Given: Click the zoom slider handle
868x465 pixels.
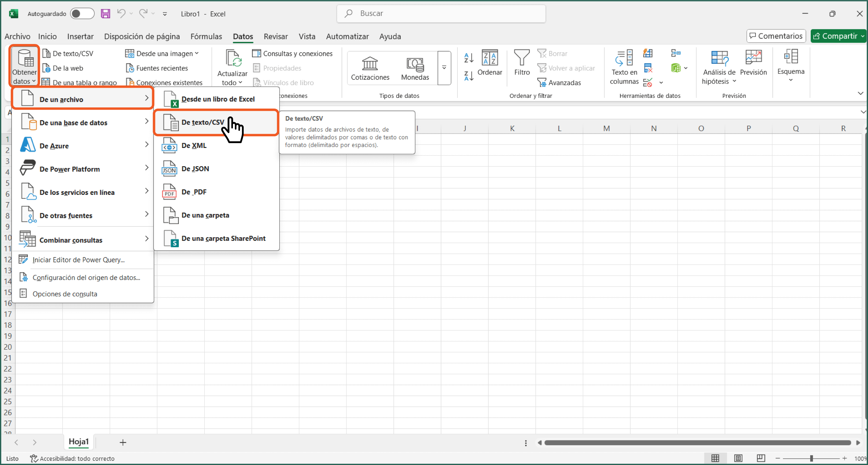Looking at the screenshot, I should (x=811, y=458).
